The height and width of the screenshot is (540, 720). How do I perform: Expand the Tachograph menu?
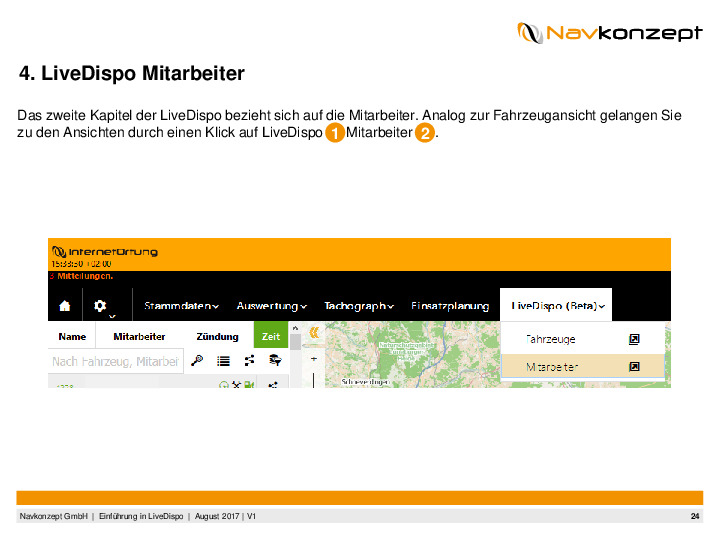(x=359, y=306)
